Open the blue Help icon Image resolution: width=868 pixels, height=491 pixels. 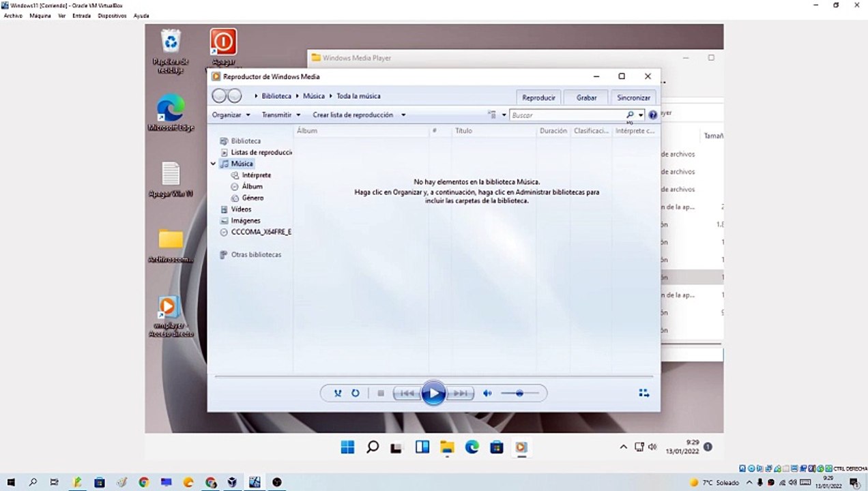point(652,115)
